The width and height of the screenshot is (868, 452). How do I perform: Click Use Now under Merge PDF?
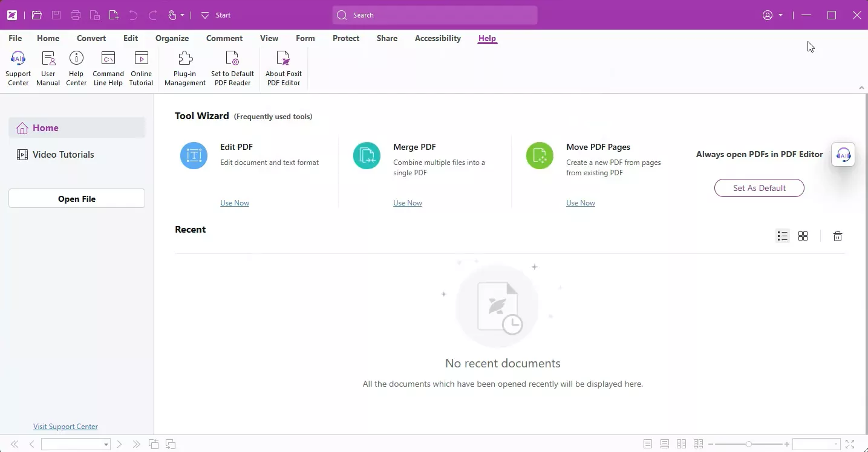point(407,202)
